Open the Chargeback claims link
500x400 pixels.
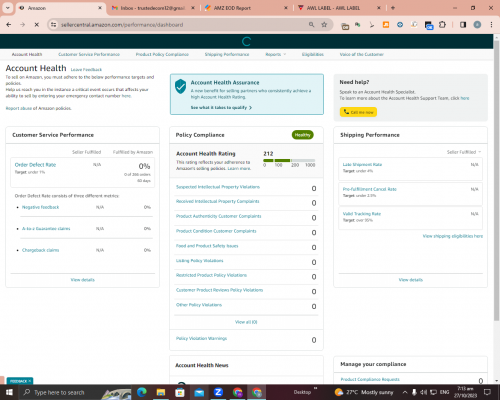[x=40, y=250]
